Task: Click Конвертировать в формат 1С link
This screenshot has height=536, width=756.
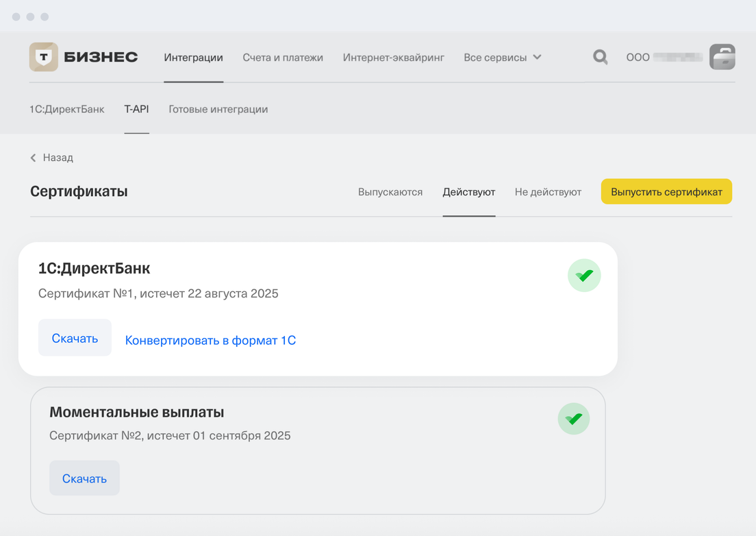Action: [210, 341]
